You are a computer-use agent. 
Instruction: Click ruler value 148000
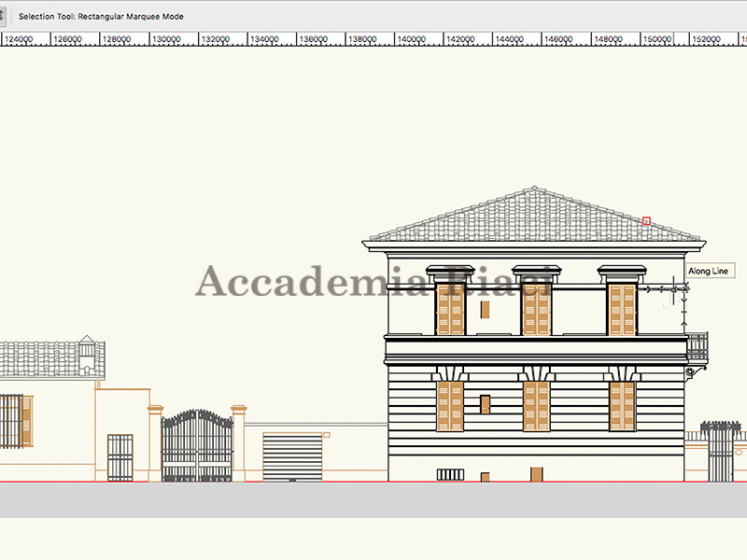point(609,39)
